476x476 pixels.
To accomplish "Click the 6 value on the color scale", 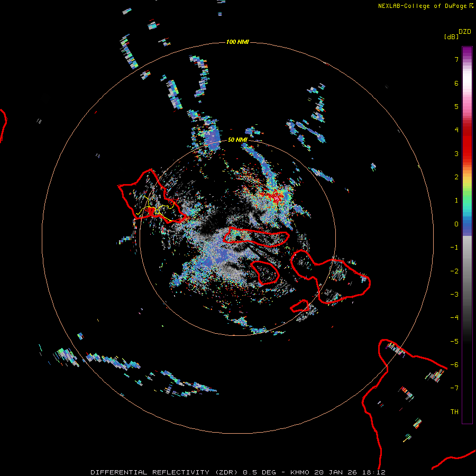I will point(456,83).
